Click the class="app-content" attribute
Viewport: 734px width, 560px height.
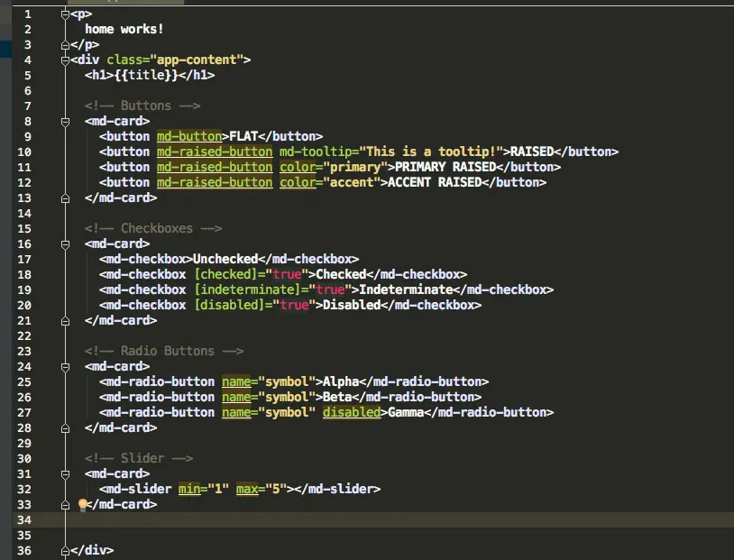click(175, 60)
